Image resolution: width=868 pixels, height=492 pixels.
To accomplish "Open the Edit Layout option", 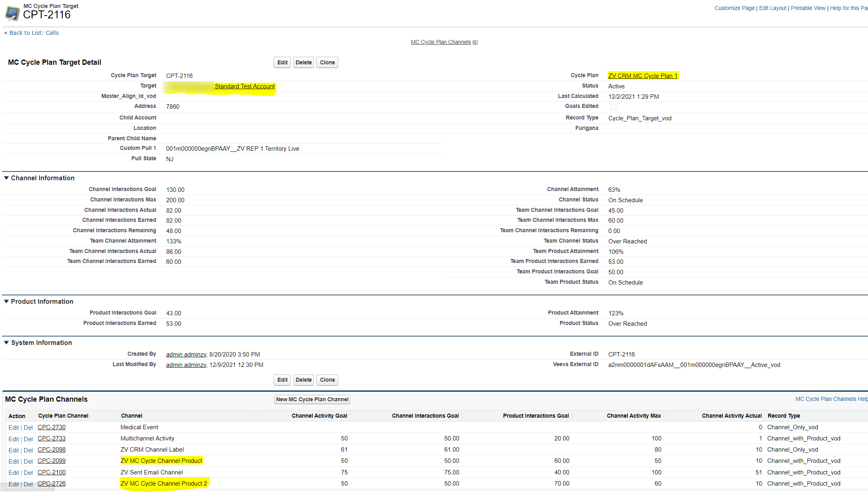I will (772, 8).
